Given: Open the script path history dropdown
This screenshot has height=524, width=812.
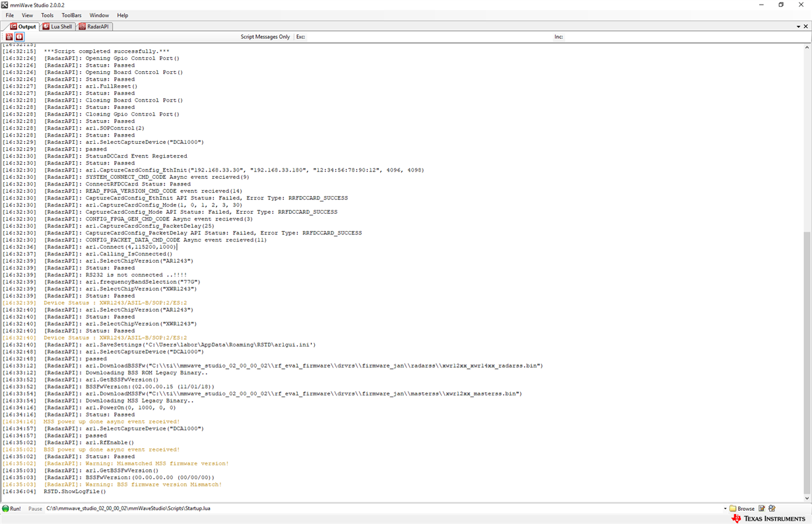Looking at the screenshot, I should 725,509.
